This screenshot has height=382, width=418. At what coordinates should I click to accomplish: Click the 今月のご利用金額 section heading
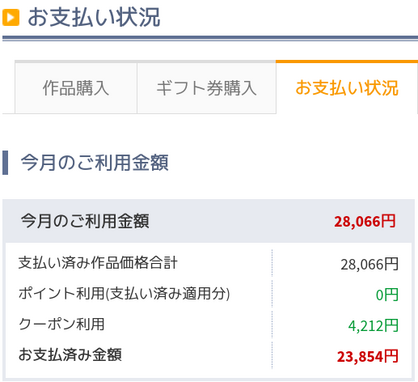coord(95,163)
